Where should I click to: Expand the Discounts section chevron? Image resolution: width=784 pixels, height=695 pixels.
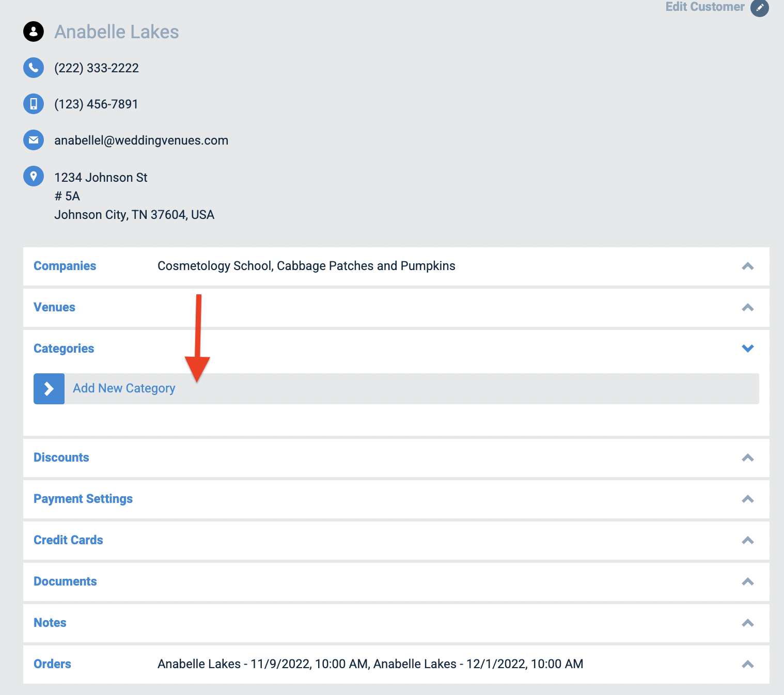[748, 458]
